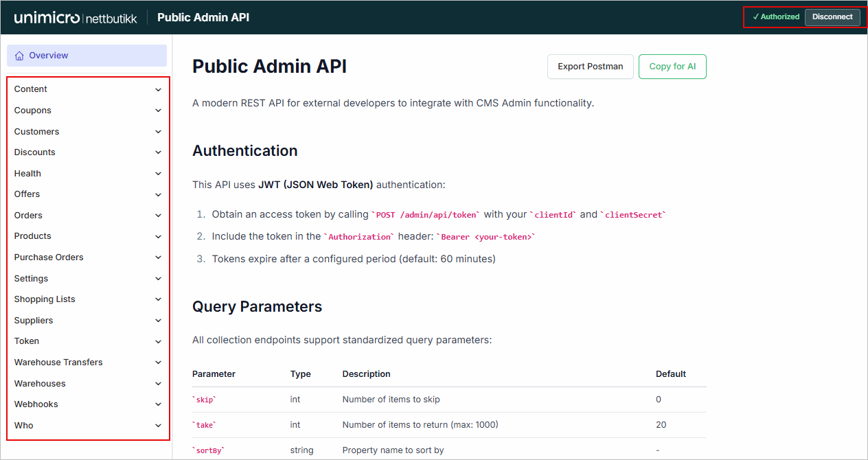The height and width of the screenshot is (460, 868).
Task: Open the Who menu item
Action: click(87, 426)
